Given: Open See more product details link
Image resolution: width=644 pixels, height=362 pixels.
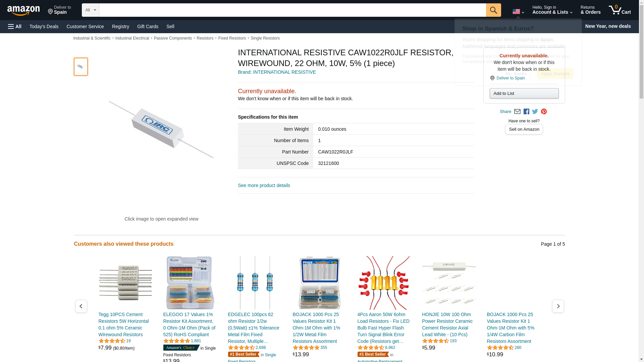Looking at the screenshot, I should tap(264, 185).
